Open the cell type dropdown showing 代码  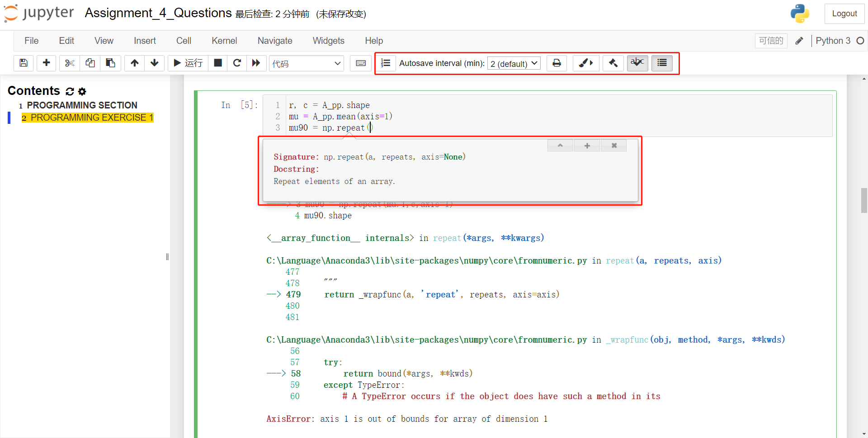(307, 64)
